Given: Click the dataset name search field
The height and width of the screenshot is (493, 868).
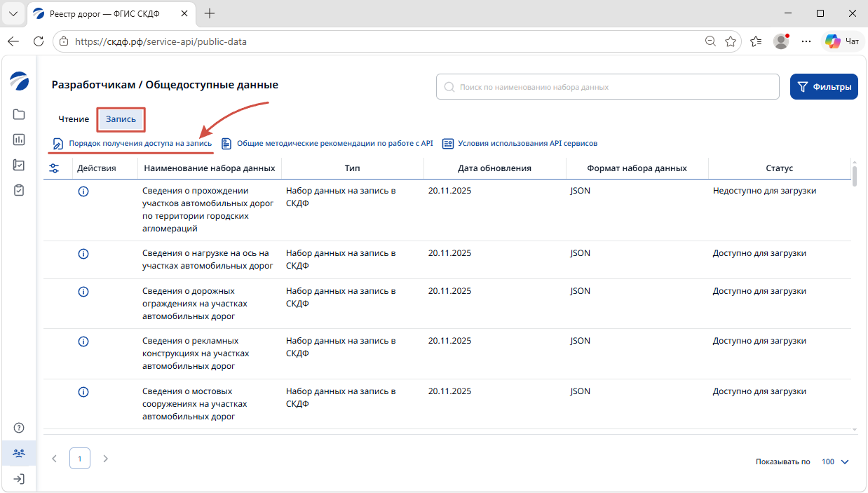Looking at the screenshot, I should point(608,87).
